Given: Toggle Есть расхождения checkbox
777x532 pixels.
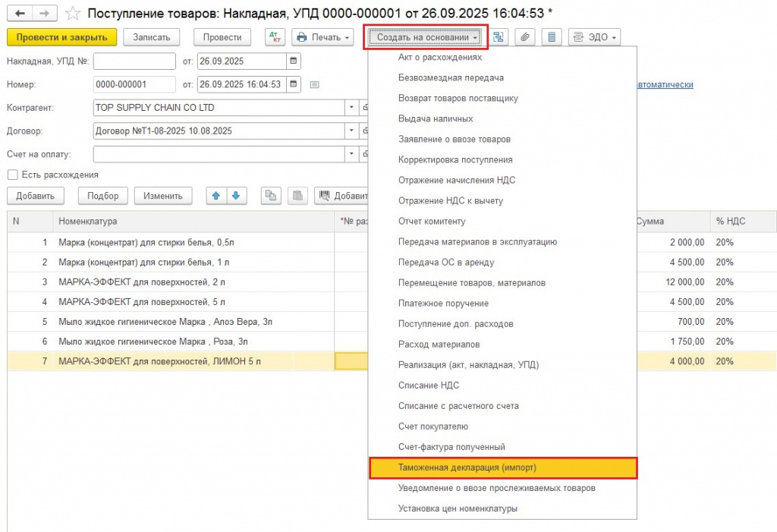Looking at the screenshot, I should pos(13,175).
